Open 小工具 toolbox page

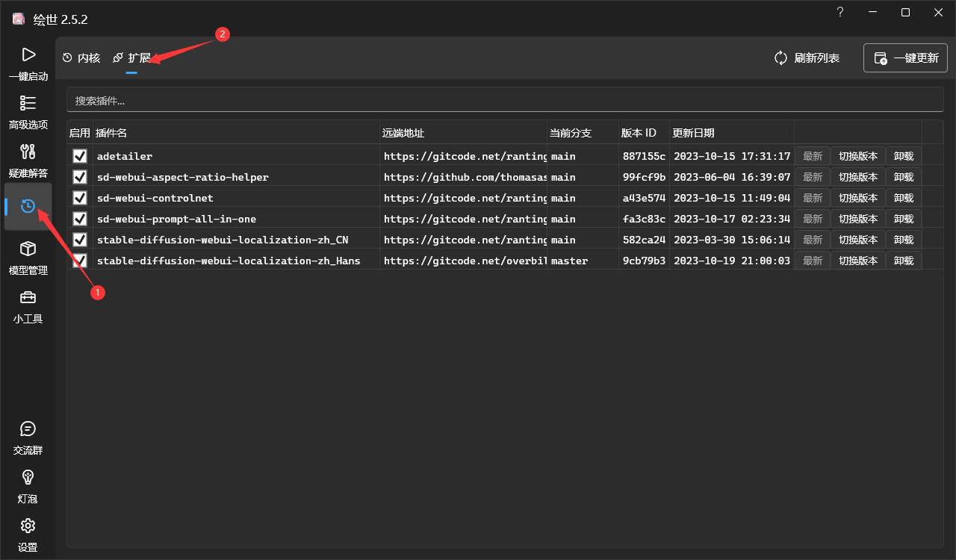click(x=28, y=306)
